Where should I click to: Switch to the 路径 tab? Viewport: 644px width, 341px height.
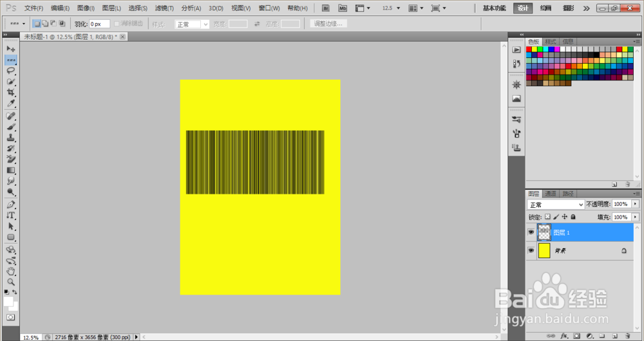568,194
